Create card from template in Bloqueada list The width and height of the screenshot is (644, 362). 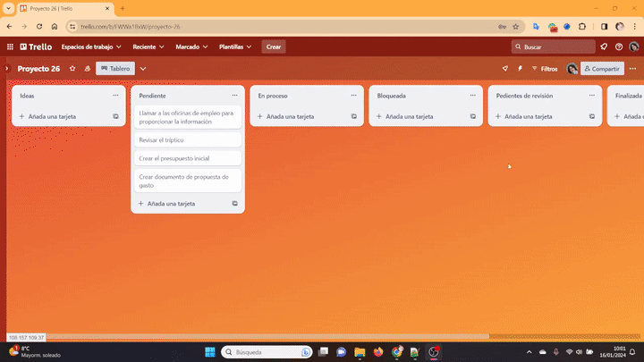point(473,116)
